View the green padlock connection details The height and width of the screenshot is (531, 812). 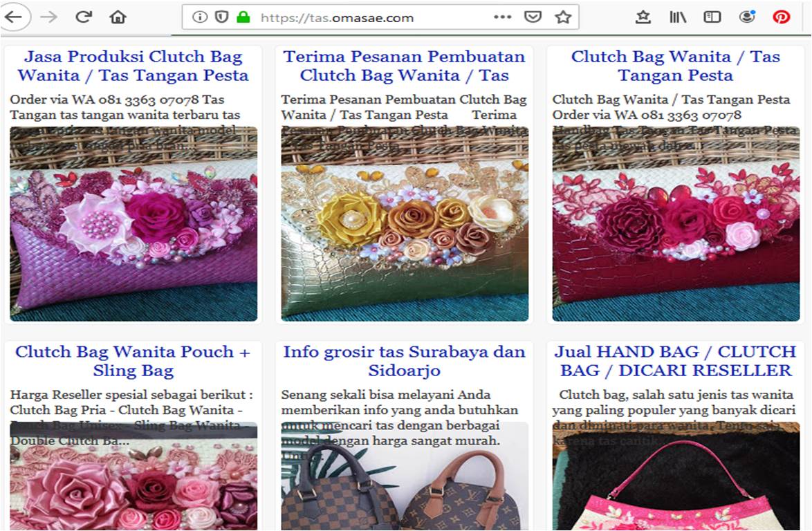click(243, 17)
